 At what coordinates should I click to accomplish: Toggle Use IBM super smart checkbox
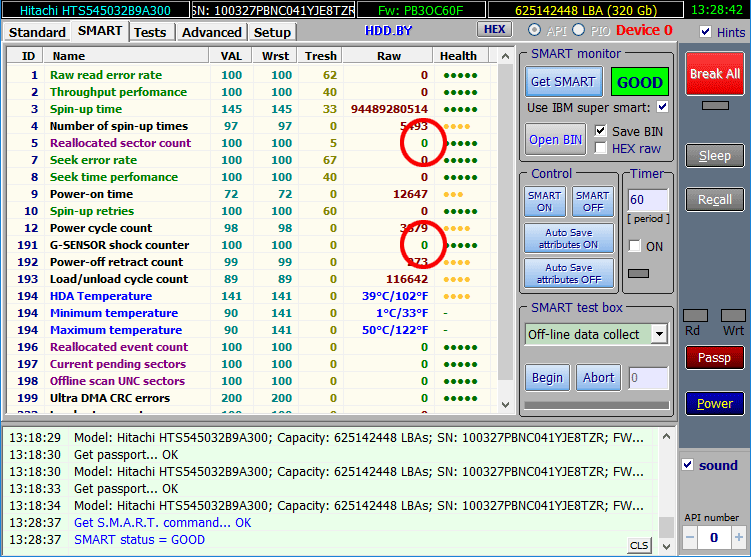tap(662, 107)
